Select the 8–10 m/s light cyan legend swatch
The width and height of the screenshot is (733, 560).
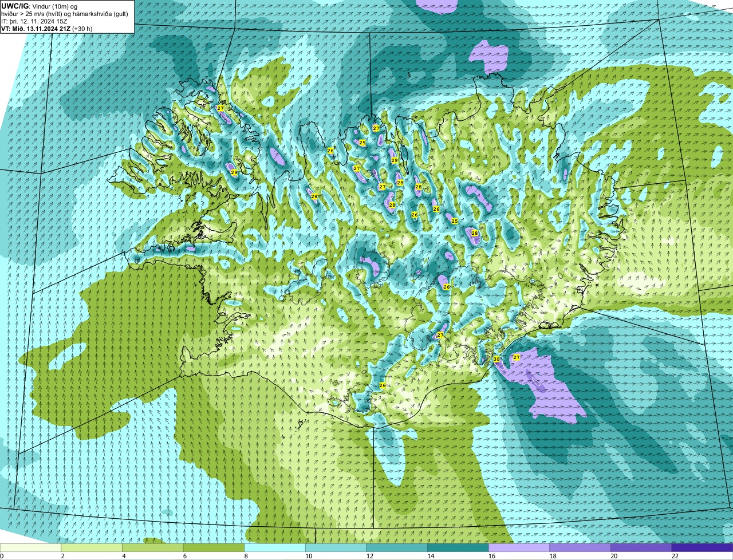275,547
